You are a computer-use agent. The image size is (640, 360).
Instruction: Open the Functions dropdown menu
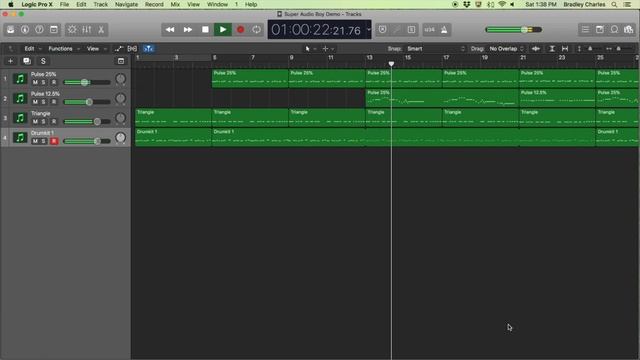[x=64, y=49]
